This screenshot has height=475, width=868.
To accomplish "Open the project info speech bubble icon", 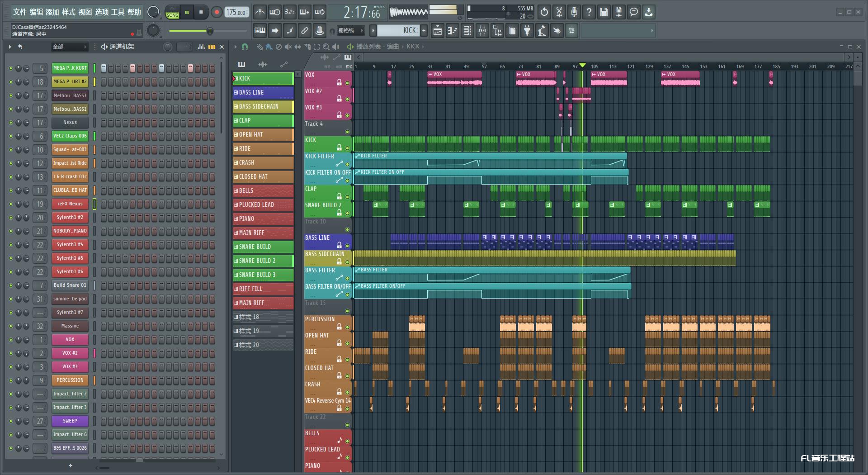I will coord(634,12).
